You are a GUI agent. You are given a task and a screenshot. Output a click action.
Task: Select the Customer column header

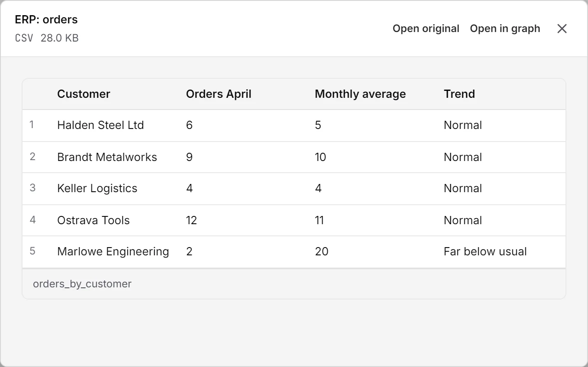click(83, 94)
